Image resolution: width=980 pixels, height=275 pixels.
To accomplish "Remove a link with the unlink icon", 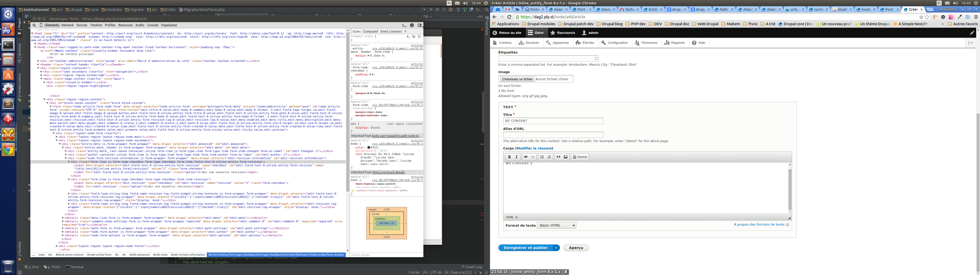I will pyautogui.click(x=533, y=157).
